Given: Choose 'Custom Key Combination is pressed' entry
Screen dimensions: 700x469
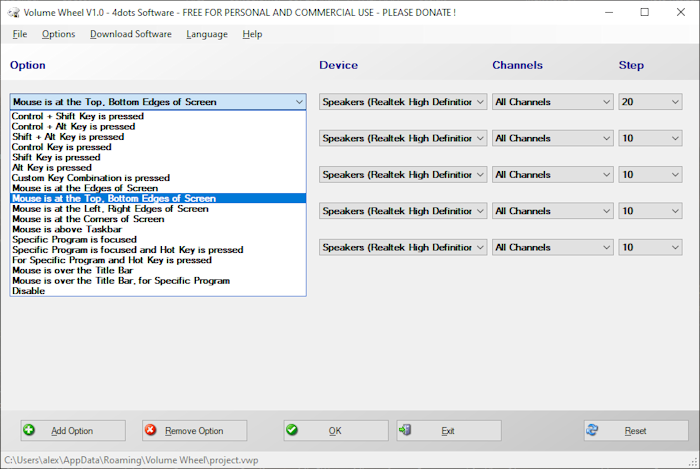Looking at the screenshot, I should coord(90,178).
